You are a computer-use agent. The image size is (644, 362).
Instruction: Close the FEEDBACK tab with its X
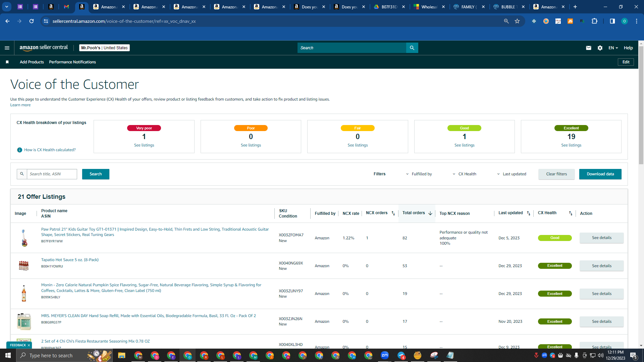(29, 345)
